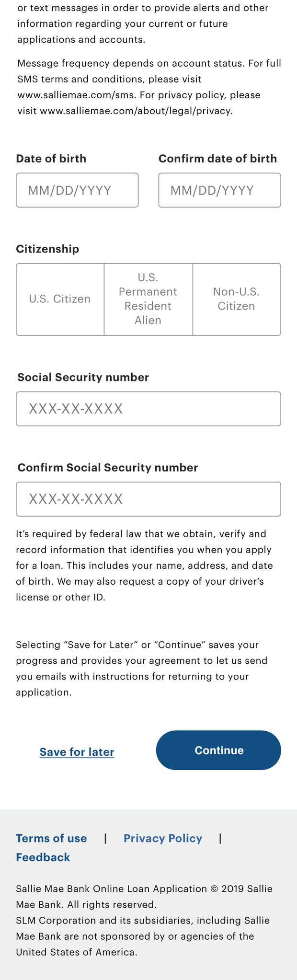Image resolution: width=297 pixels, height=980 pixels.
Task: Click the Continue button
Action: [218, 750]
